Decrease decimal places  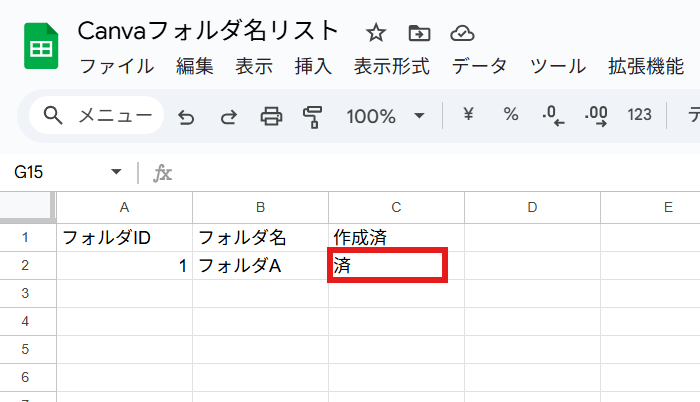point(553,116)
